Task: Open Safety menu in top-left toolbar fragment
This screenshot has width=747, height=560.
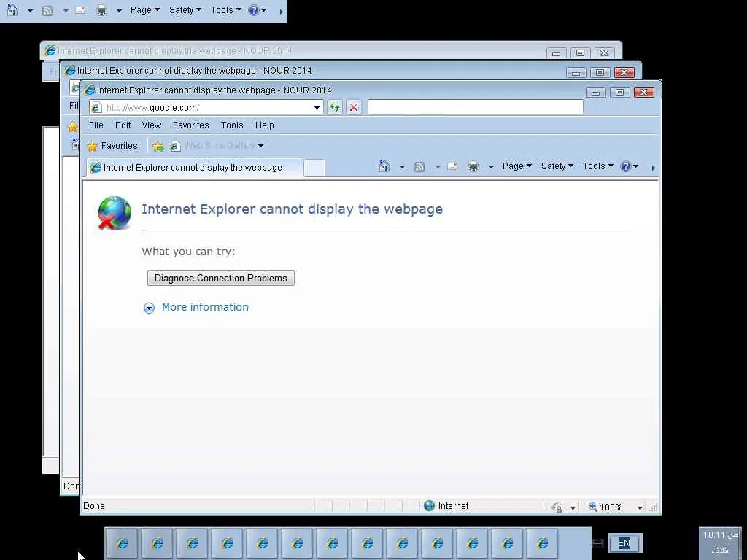Action: [185, 10]
